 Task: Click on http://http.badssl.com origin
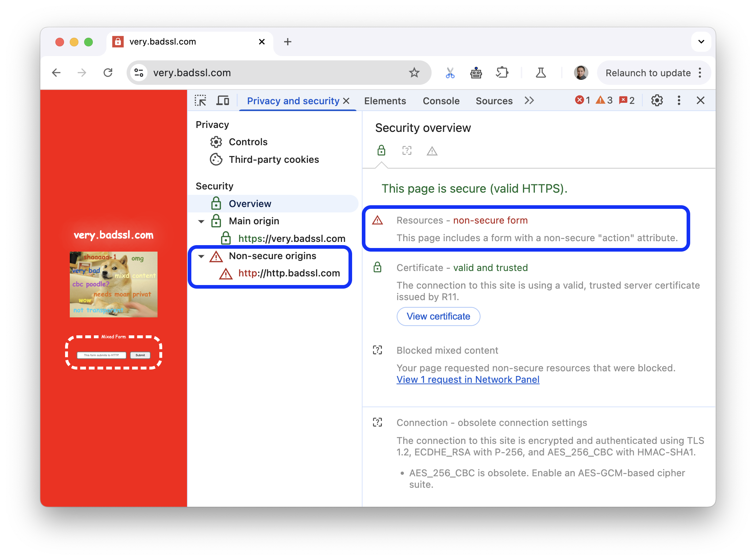(x=289, y=273)
